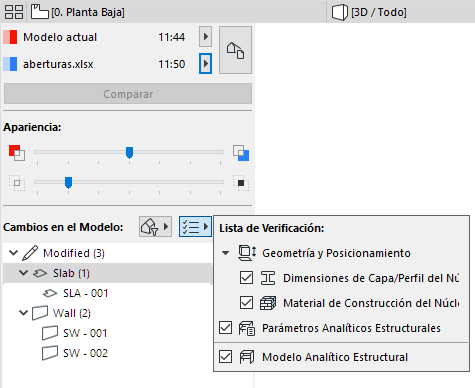This screenshot has width=475, height=388.
Task: Click the red current-model appearance icon
Action: (x=17, y=153)
